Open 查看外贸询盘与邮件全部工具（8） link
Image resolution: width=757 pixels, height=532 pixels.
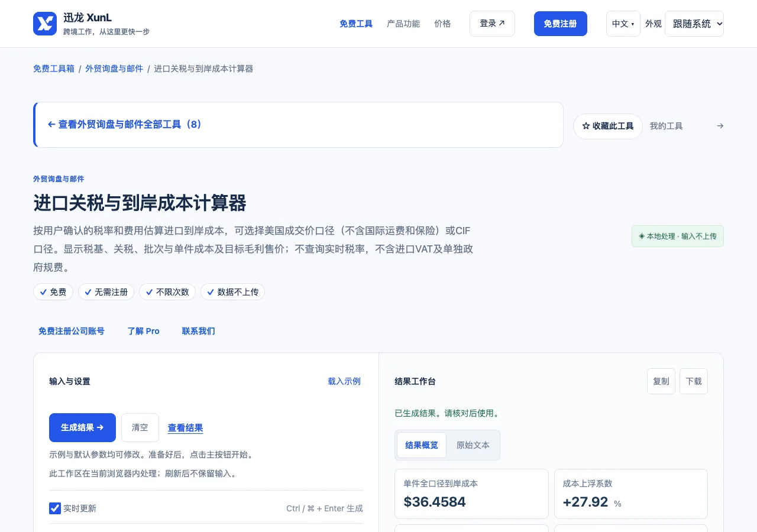(125, 125)
